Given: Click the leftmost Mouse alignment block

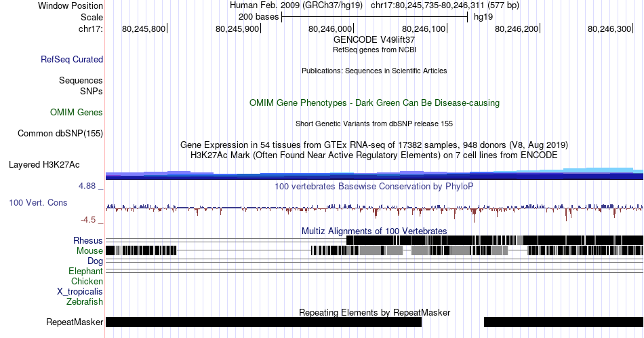Looking at the screenshot, I should click(x=141, y=250).
